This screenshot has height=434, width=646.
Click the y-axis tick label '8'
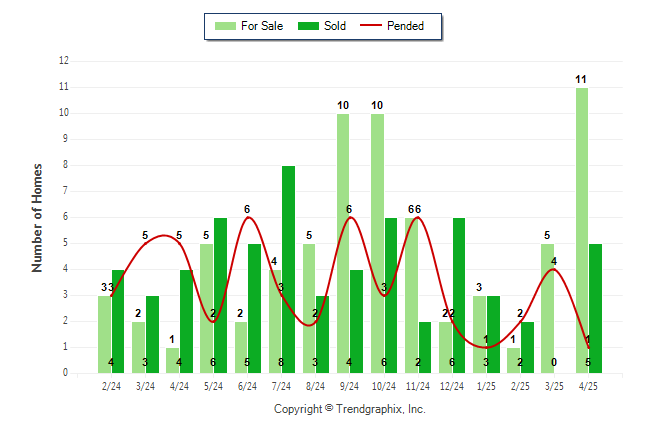coord(65,165)
